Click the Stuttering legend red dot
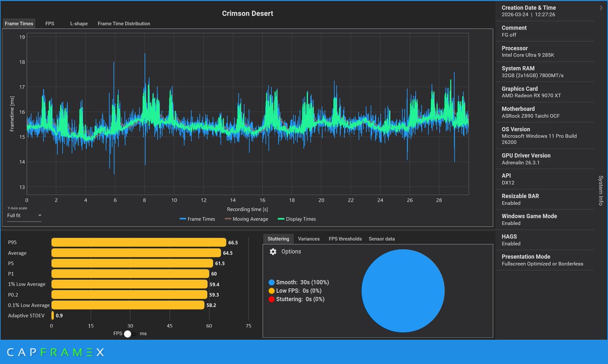Screen dimensions: 608x364 point(272,299)
